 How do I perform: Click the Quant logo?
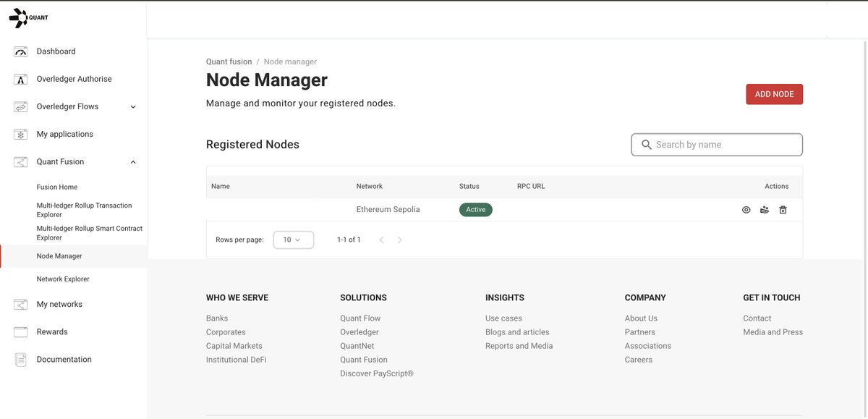tap(28, 18)
